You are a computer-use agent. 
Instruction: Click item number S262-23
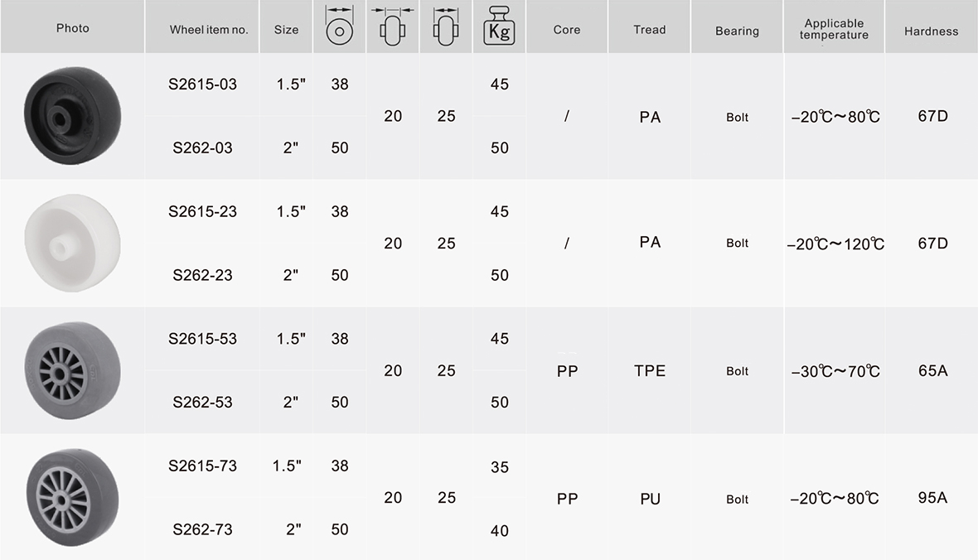point(203,275)
